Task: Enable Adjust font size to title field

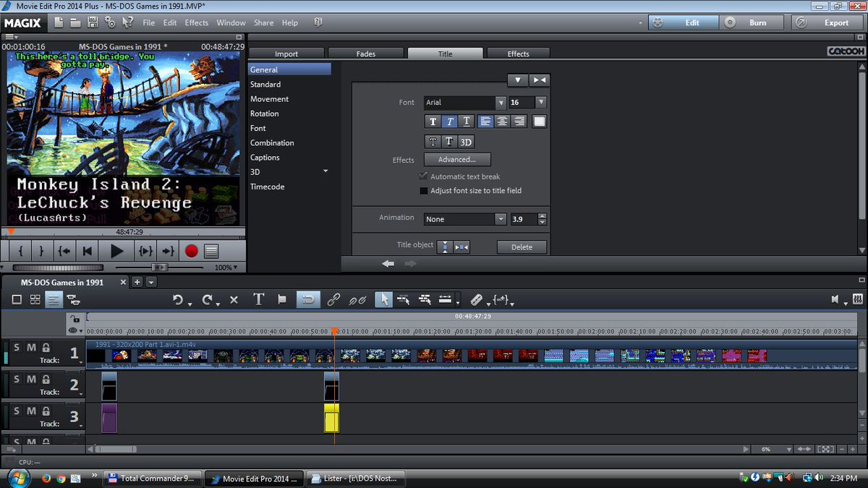Action: click(424, 191)
